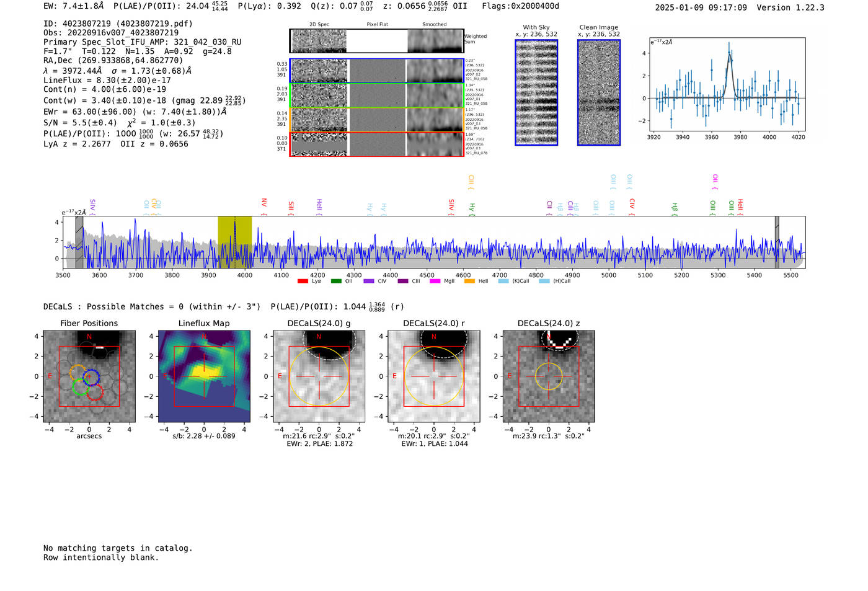
Task: Select the yellow highlighted emission region in spectrum
Action: point(234,242)
